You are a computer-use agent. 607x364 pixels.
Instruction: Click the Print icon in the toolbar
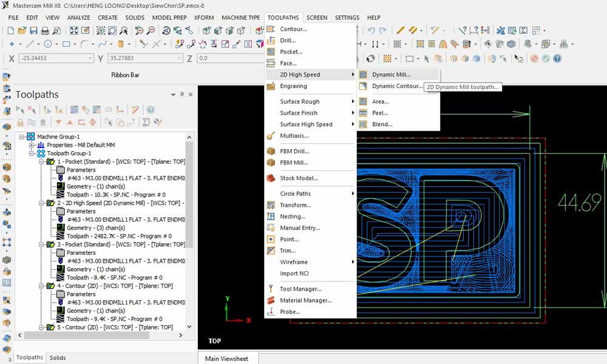(x=45, y=30)
